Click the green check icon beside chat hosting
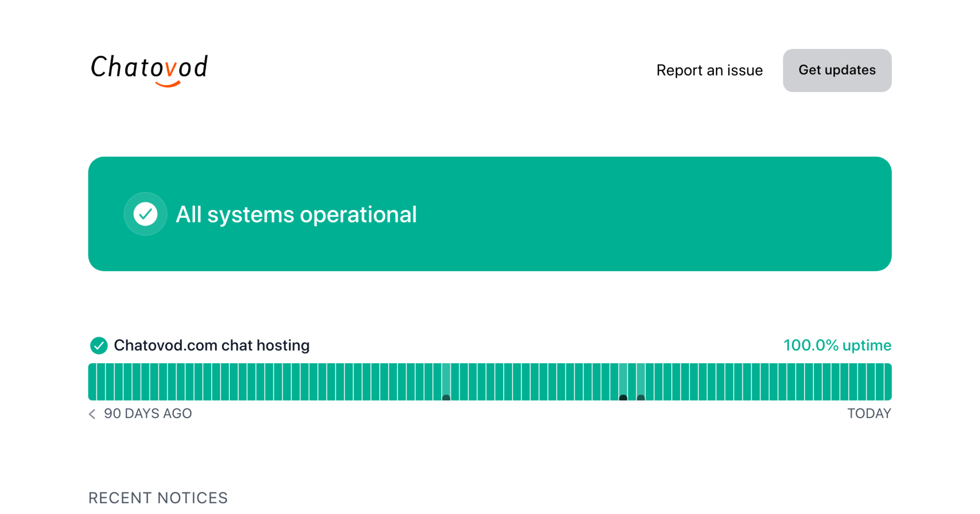980x514 pixels. point(99,346)
